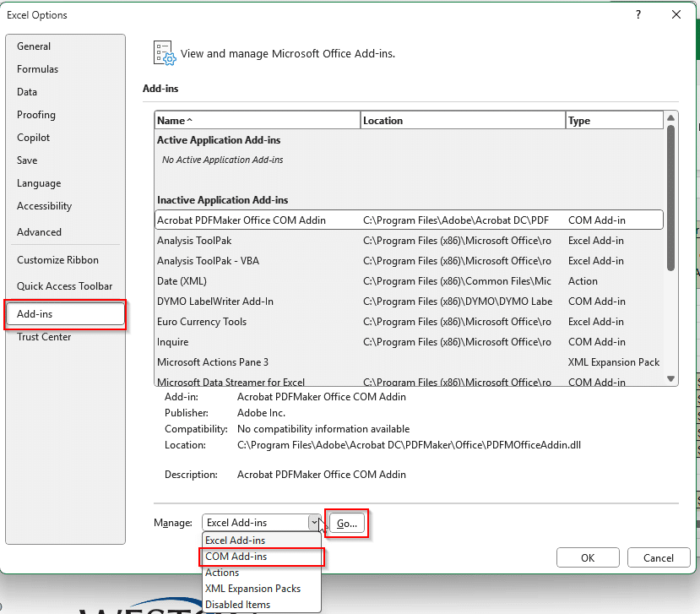Select Analysis ToolPak - VBA row
This screenshot has width=700, height=614.
coord(409,261)
